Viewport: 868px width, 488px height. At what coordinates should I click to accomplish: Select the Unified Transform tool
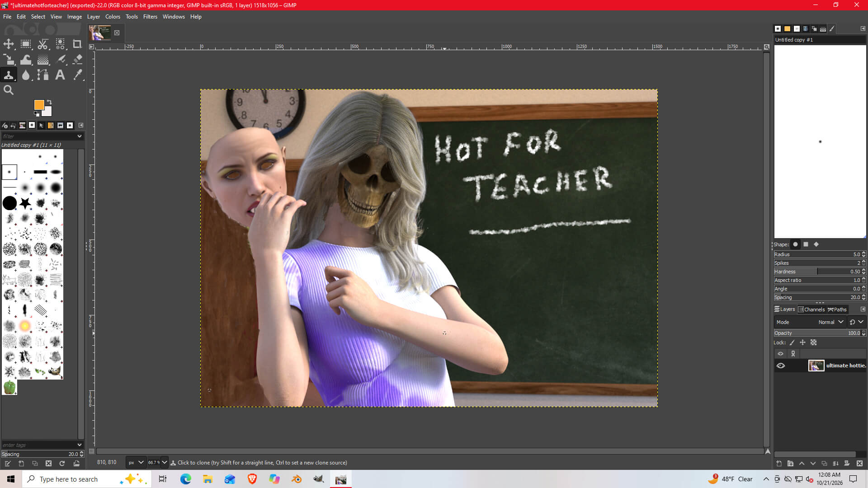(9, 59)
